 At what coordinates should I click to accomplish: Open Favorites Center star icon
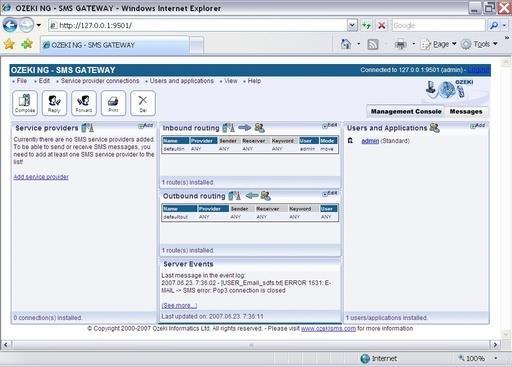pos(9,44)
